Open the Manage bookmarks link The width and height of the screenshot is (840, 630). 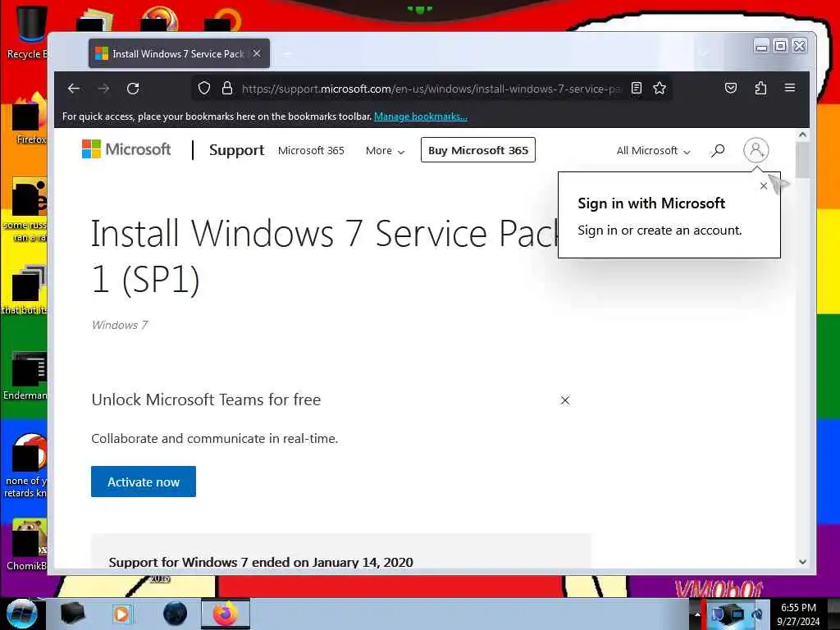tap(421, 116)
